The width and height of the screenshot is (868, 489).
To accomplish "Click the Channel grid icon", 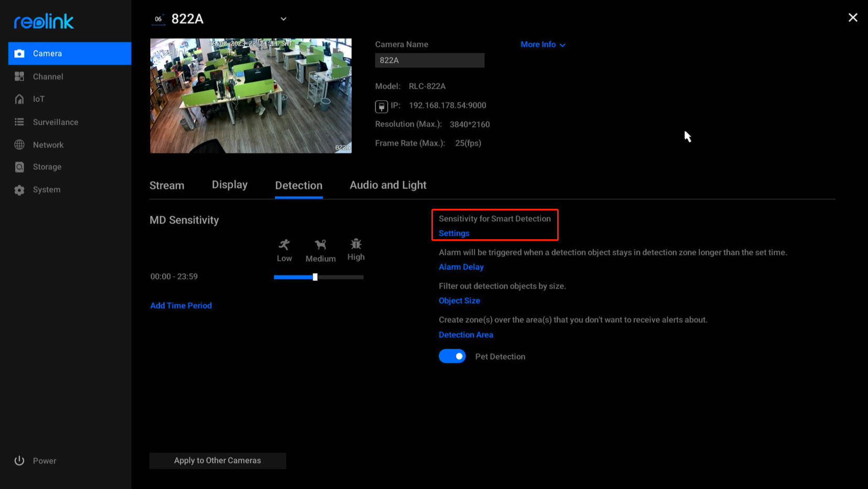I will pos(19,77).
